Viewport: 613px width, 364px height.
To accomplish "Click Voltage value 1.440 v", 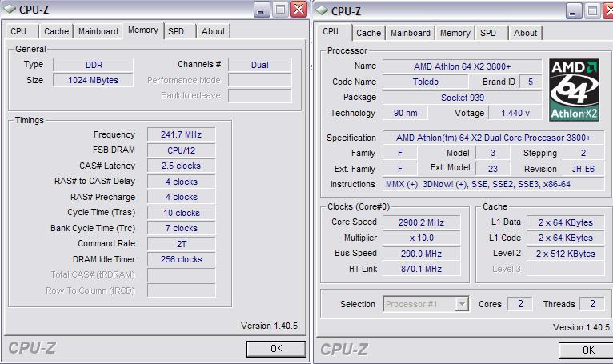I will pyautogui.click(x=515, y=113).
